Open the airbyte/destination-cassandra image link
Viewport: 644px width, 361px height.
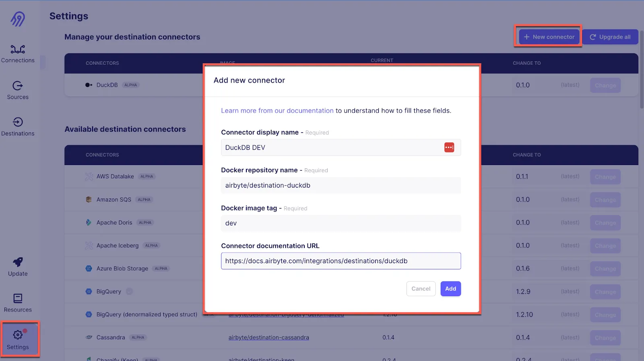[x=269, y=338]
